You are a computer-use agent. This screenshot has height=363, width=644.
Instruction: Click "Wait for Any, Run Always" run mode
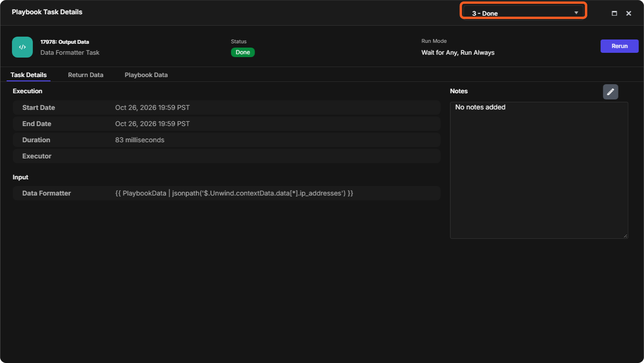point(458,52)
